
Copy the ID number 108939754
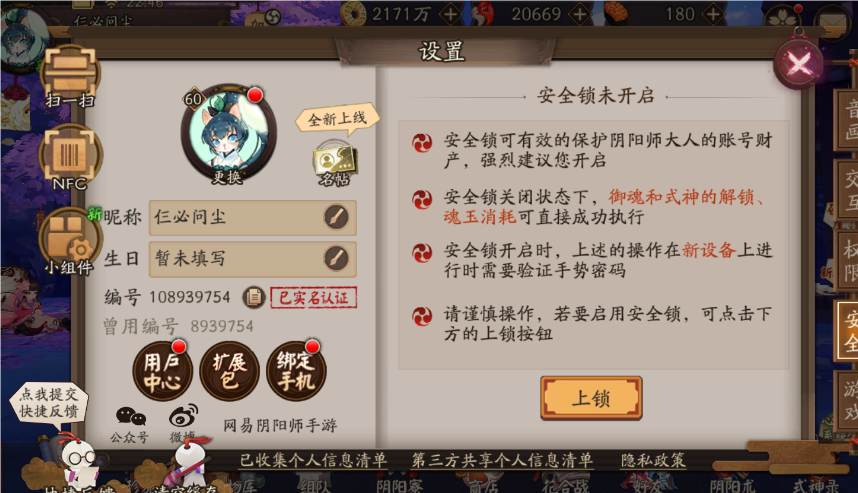coord(254,297)
